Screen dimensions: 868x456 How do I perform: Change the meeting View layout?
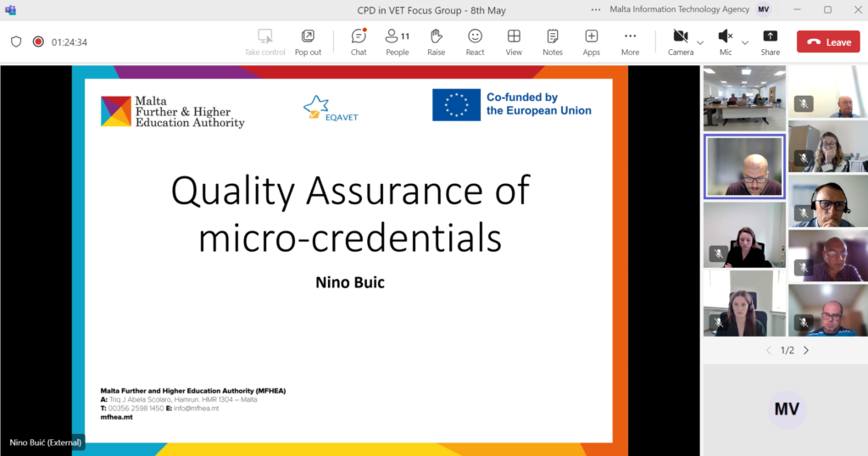click(x=514, y=42)
